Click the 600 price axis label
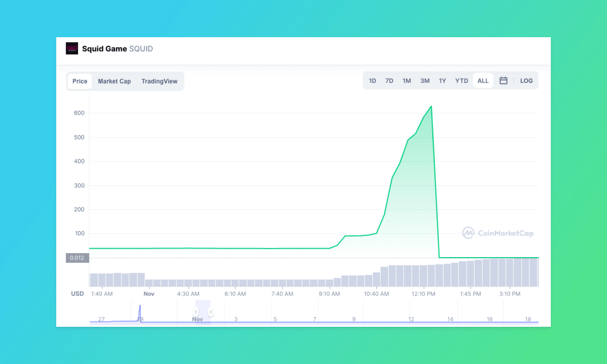The width and height of the screenshot is (607, 364). 79,113
